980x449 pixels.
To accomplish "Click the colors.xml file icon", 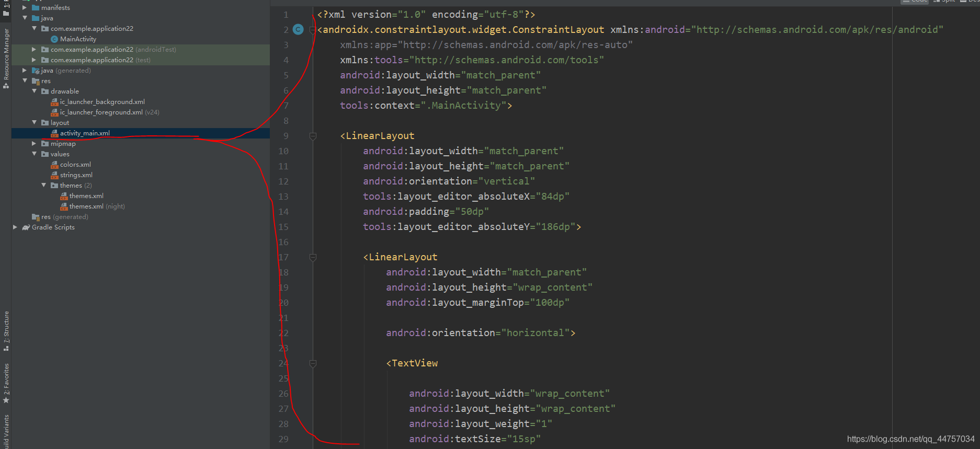I will (x=54, y=165).
